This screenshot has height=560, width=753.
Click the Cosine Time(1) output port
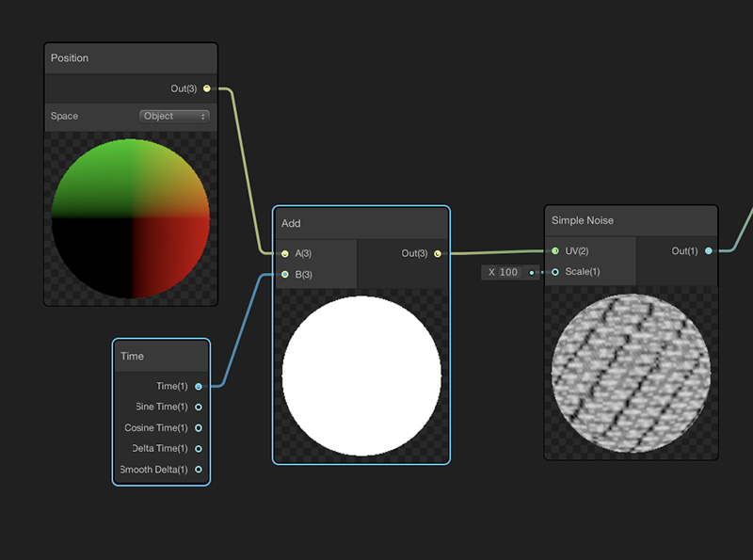[x=198, y=427]
